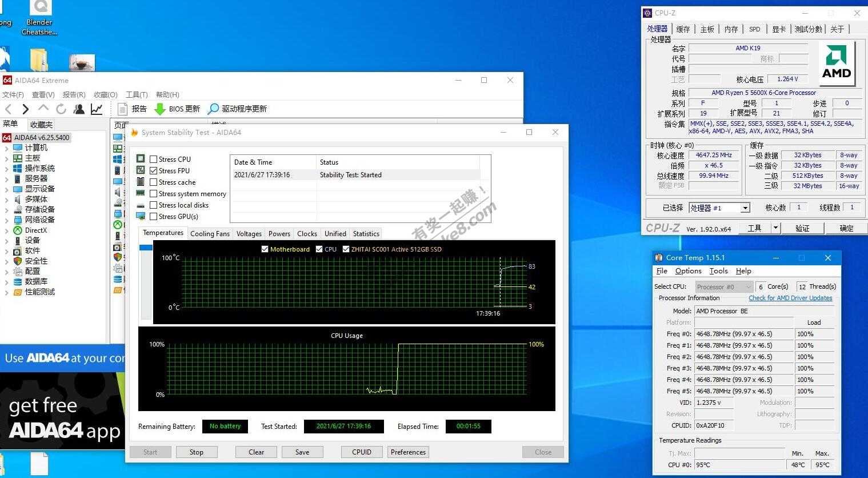Open the 工具 dropdown arrow in CPU-Z

(775, 228)
